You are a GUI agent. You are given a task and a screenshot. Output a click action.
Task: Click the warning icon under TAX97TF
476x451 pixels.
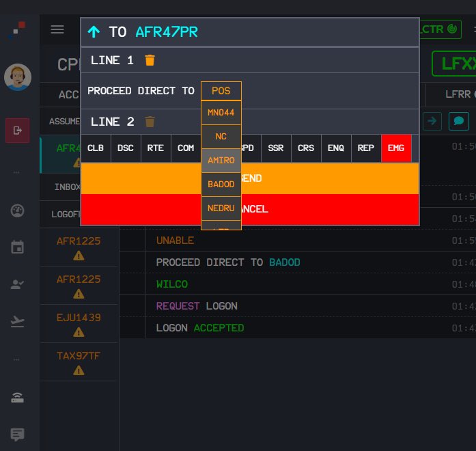(x=79, y=370)
